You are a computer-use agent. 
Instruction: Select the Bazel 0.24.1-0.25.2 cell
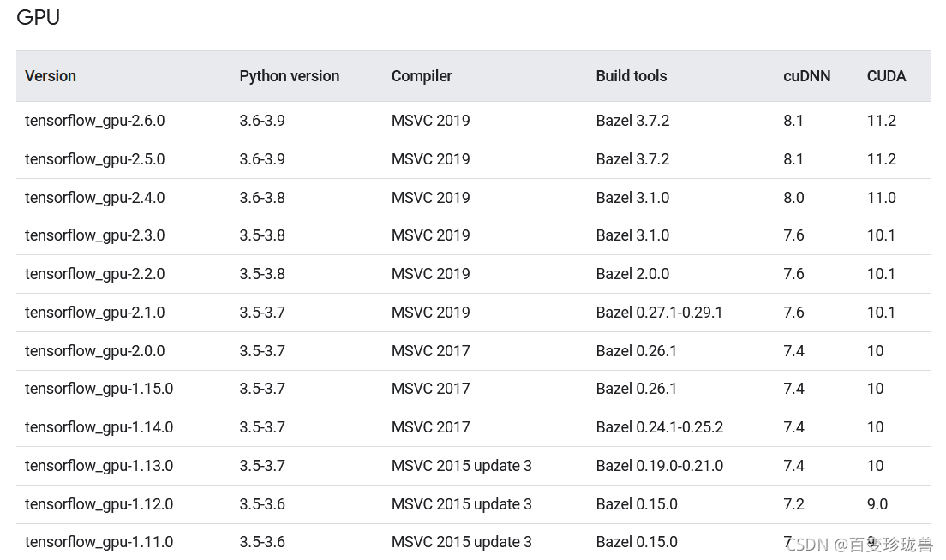[660, 427]
